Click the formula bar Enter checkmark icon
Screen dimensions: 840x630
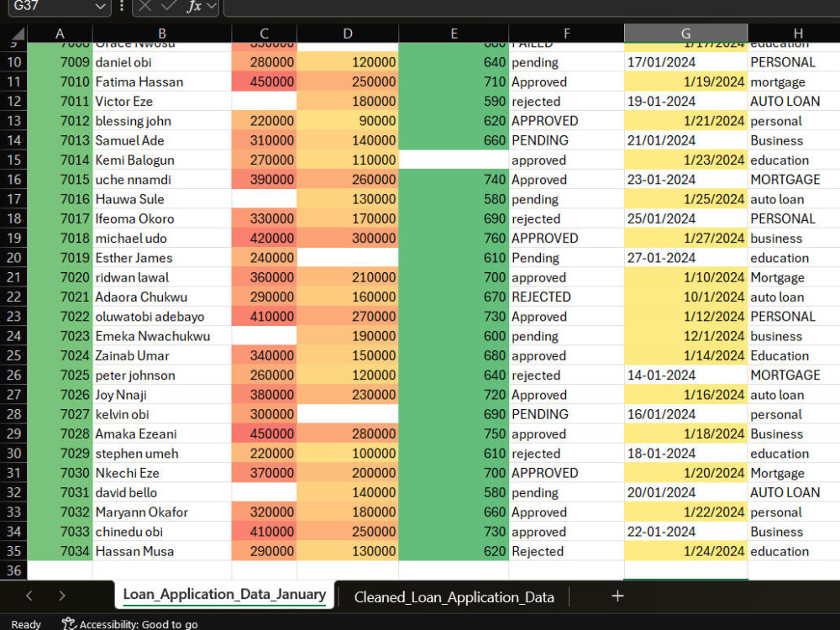(170, 6)
